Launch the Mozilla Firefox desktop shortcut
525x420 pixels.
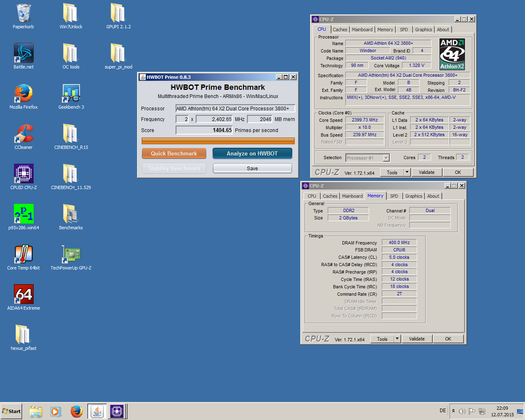click(23, 97)
